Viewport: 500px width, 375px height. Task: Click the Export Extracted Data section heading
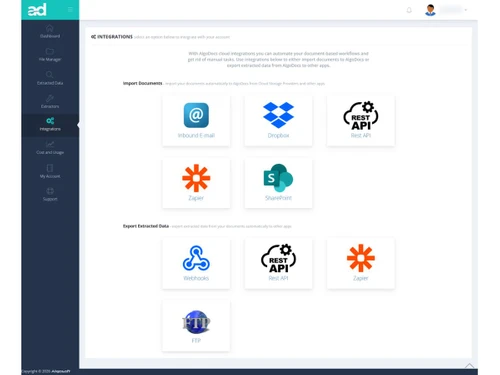click(146, 226)
